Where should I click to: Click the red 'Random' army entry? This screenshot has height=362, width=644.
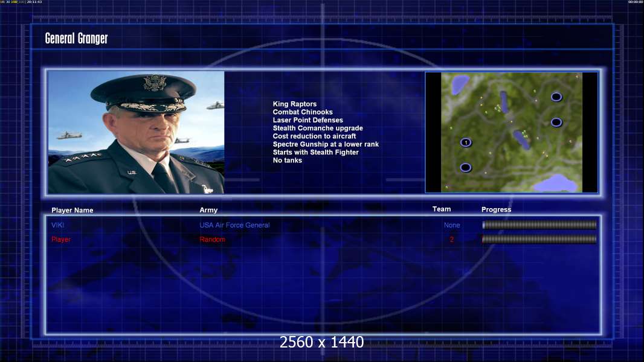pyautogui.click(x=212, y=240)
